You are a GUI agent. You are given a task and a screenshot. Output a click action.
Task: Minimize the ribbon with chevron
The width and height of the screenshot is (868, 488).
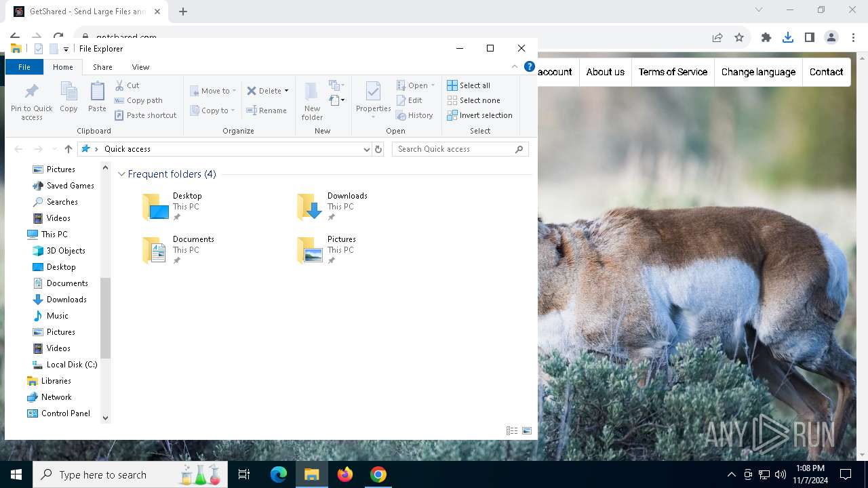(x=514, y=66)
